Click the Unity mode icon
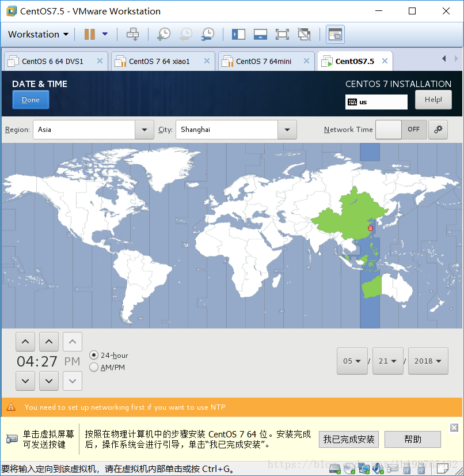The height and width of the screenshot is (476, 464). pos(304,35)
